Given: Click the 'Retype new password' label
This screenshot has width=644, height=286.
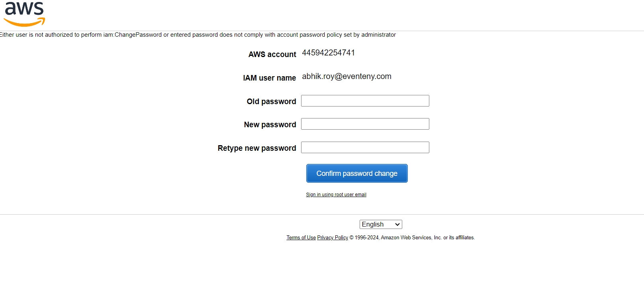Looking at the screenshot, I should 257,148.
